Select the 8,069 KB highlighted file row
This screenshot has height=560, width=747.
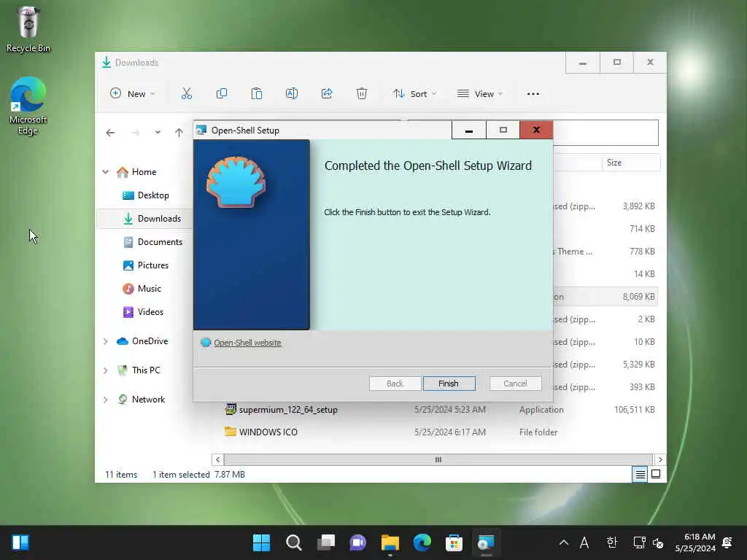coord(605,297)
